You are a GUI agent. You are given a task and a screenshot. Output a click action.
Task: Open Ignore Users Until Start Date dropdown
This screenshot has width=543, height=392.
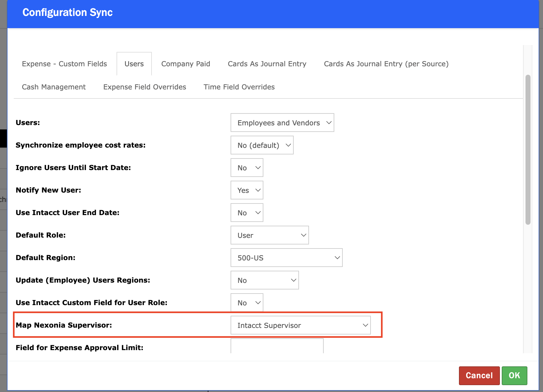click(247, 168)
